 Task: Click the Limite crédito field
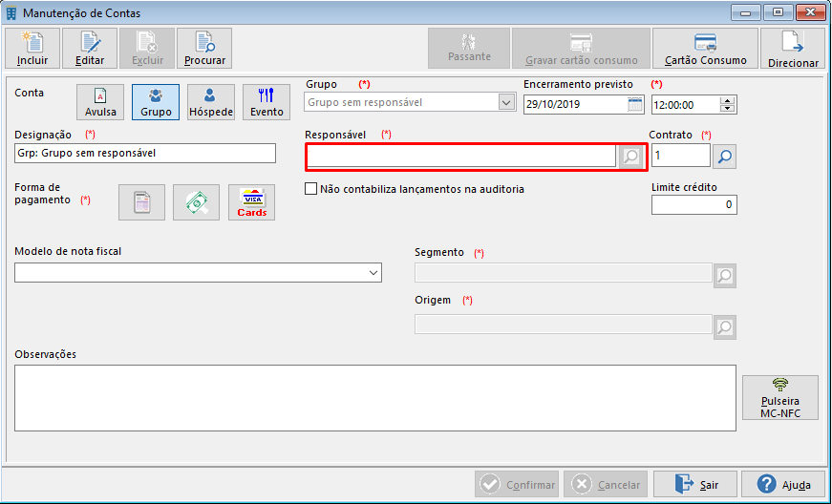pos(694,205)
